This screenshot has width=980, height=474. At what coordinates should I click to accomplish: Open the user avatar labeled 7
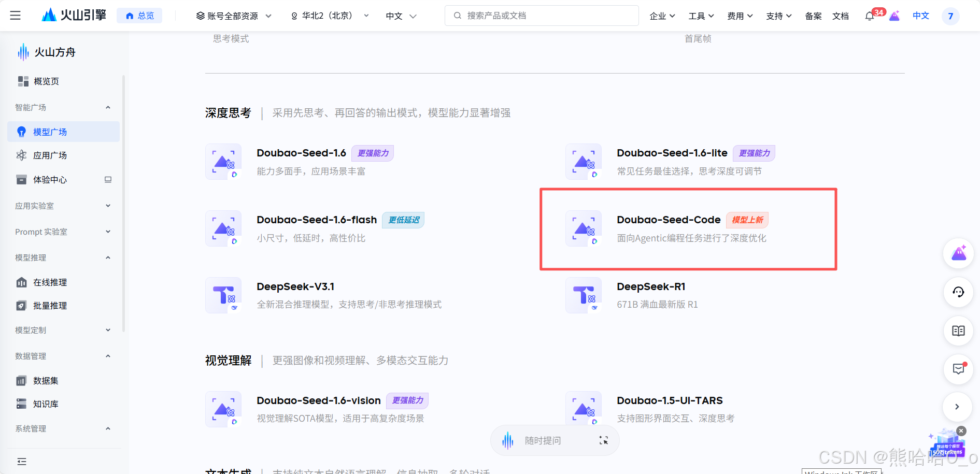[x=950, y=16]
